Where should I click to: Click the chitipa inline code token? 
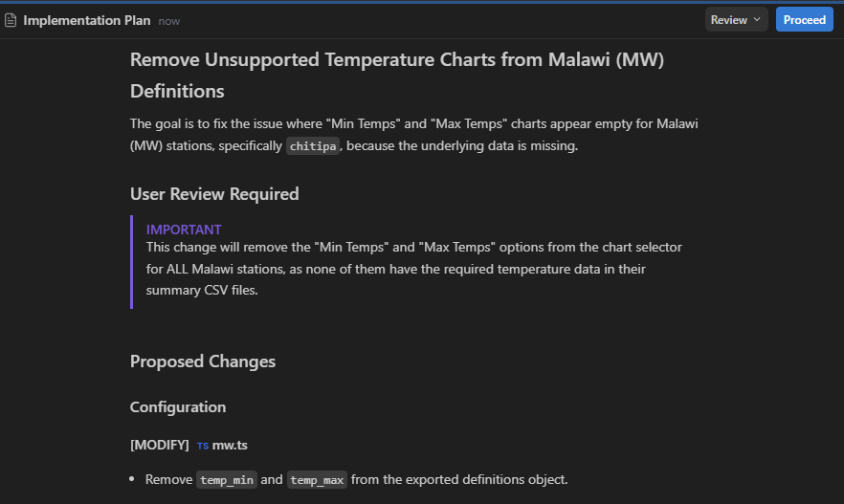pos(313,146)
